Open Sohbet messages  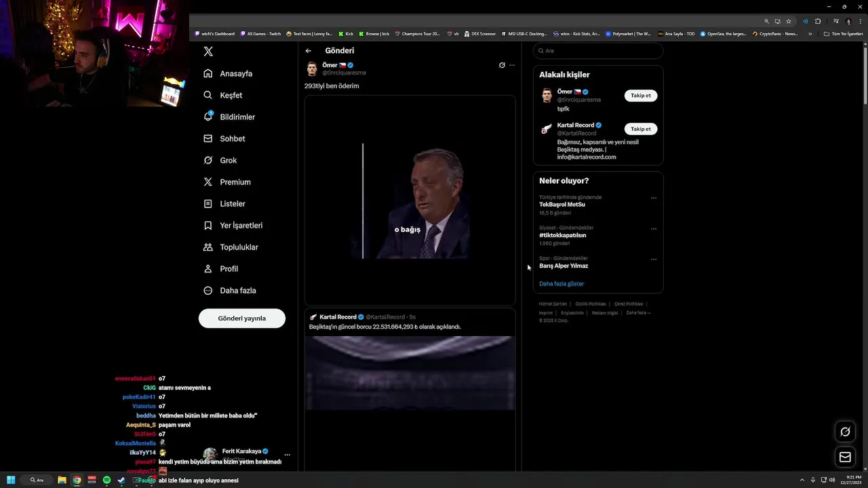coord(224,138)
